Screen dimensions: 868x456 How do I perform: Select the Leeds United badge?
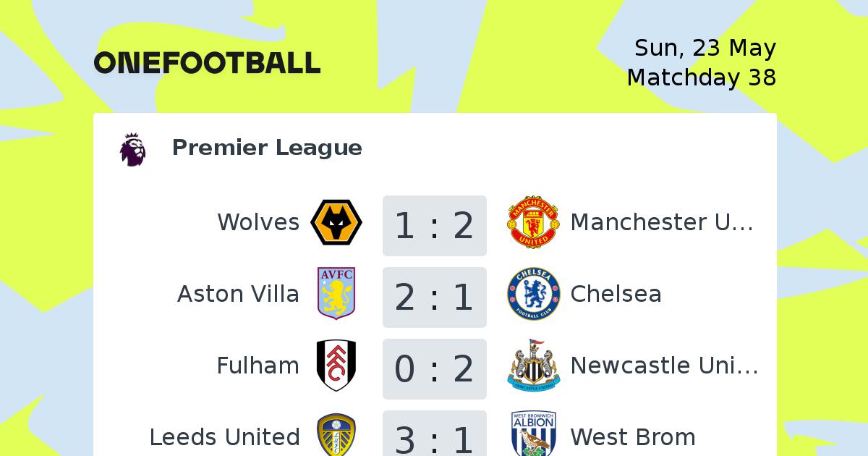[x=336, y=434]
